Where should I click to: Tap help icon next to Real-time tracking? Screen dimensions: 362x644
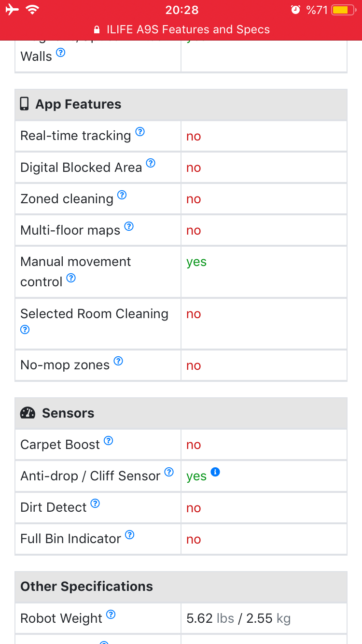coord(140,131)
